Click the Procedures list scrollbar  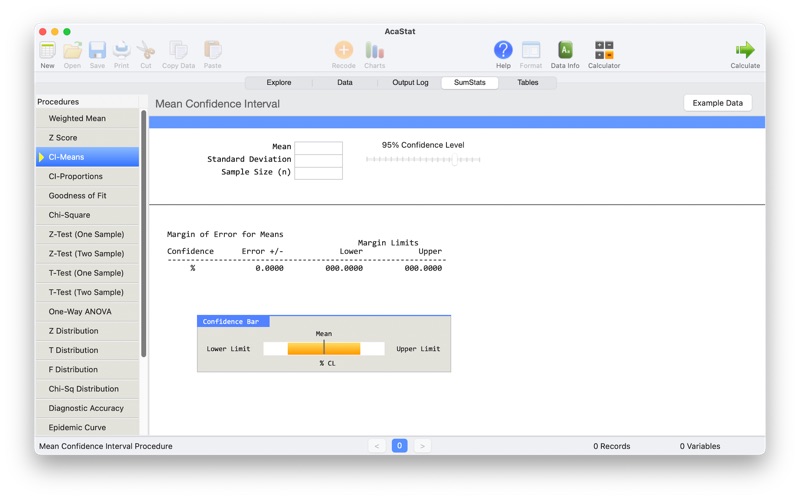(x=144, y=234)
